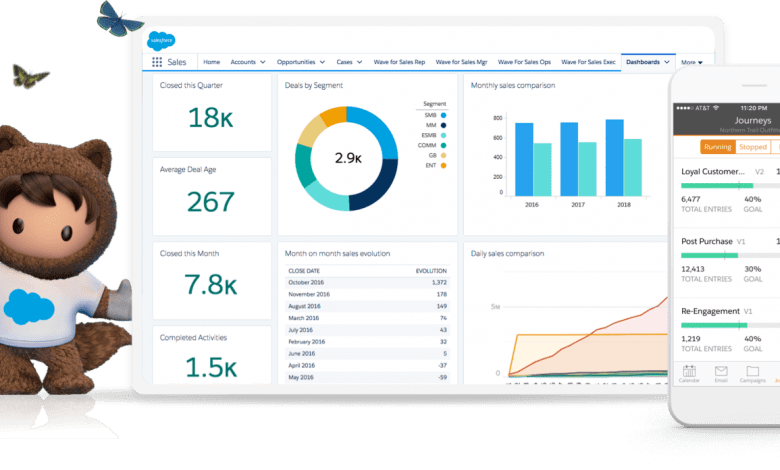Click the CLOSE DATE column header
This screenshot has width=780, height=470.
click(304, 271)
